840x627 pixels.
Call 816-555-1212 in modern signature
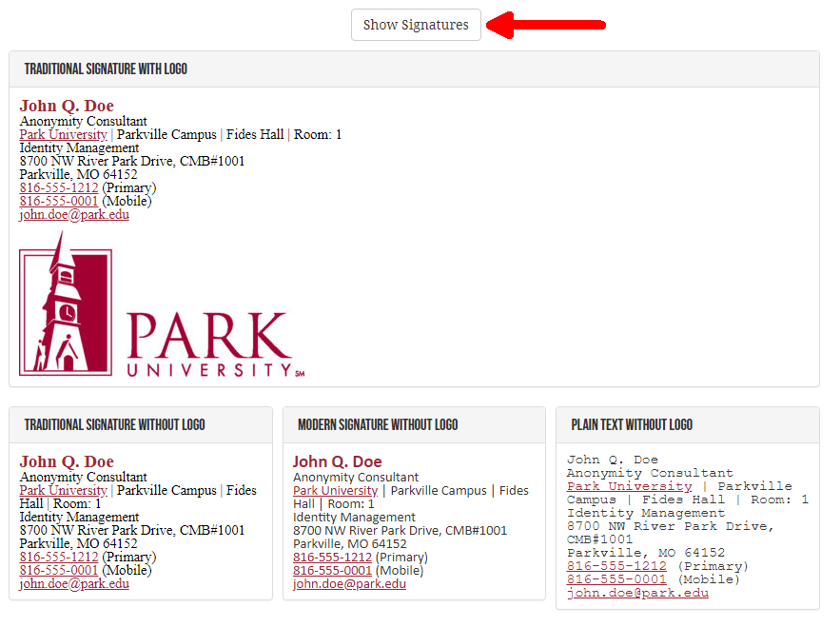332,558
